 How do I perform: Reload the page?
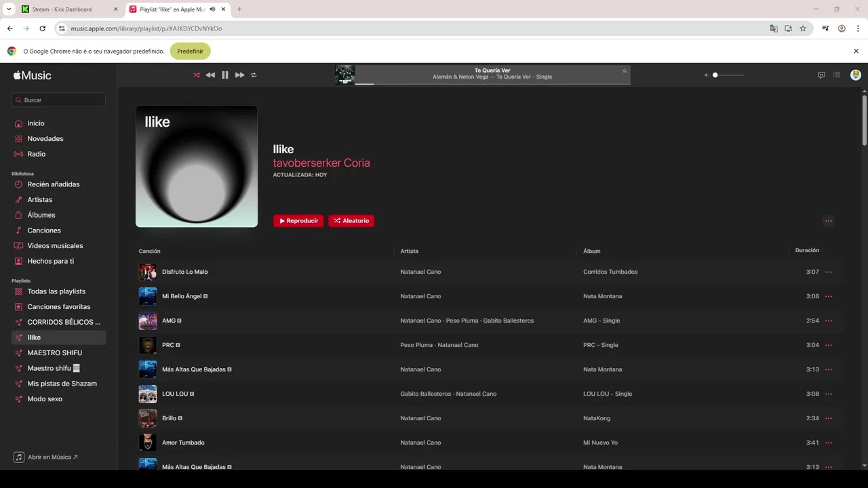click(43, 28)
